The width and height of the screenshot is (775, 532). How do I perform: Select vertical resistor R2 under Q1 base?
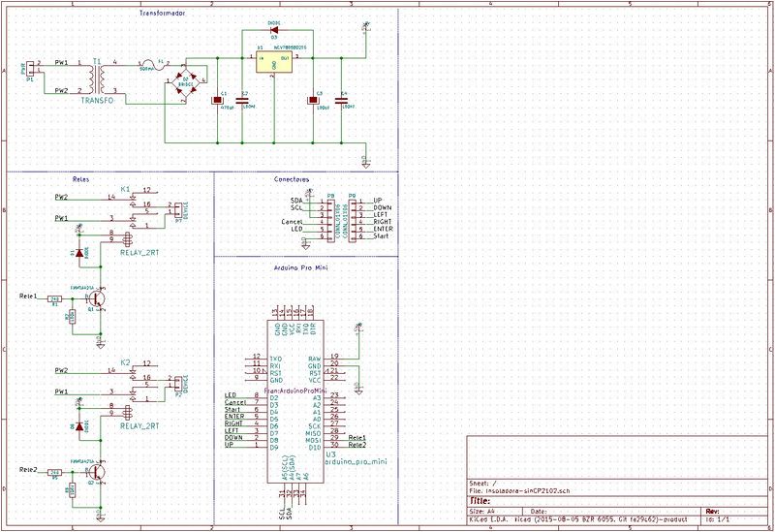pyautogui.click(x=72, y=317)
